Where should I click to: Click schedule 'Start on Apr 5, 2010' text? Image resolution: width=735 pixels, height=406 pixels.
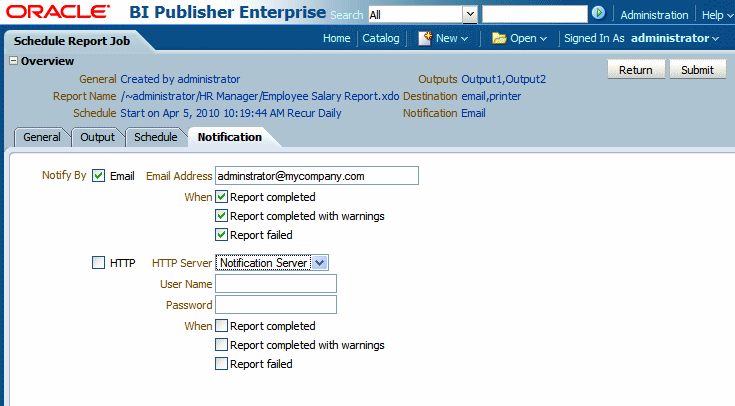click(x=231, y=113)
